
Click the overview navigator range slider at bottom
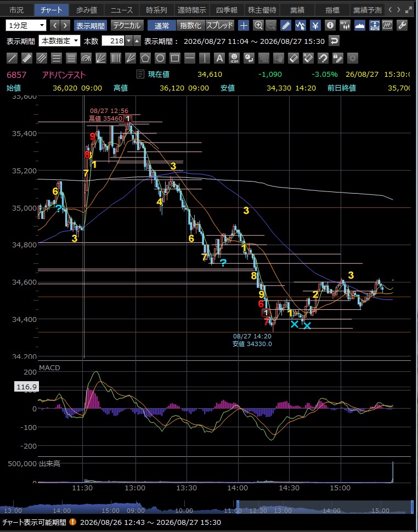325,506
